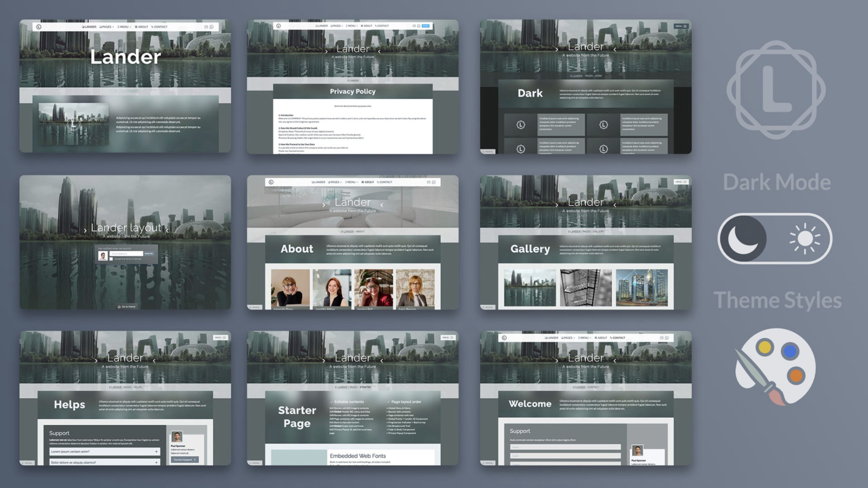
Task: Expand the MENU dropdown in the Privacy Policy preview navbar
Action: coord(351,26)
